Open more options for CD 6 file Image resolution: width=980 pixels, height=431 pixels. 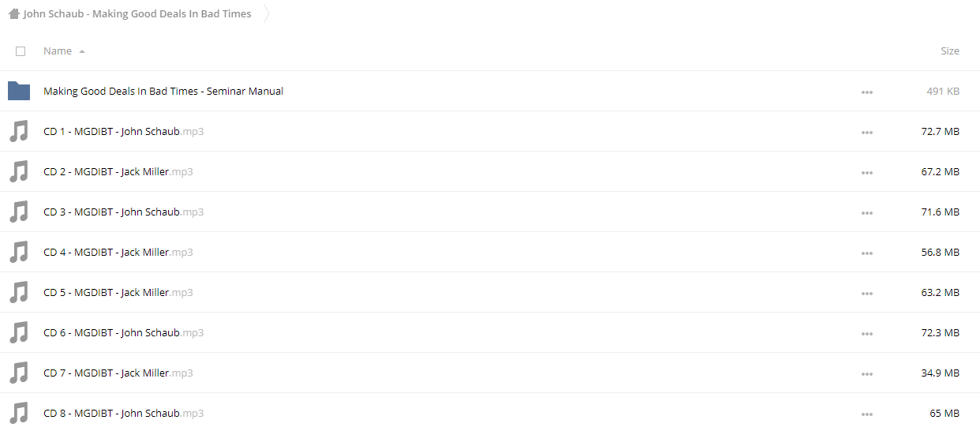click(x=867, y=334)
